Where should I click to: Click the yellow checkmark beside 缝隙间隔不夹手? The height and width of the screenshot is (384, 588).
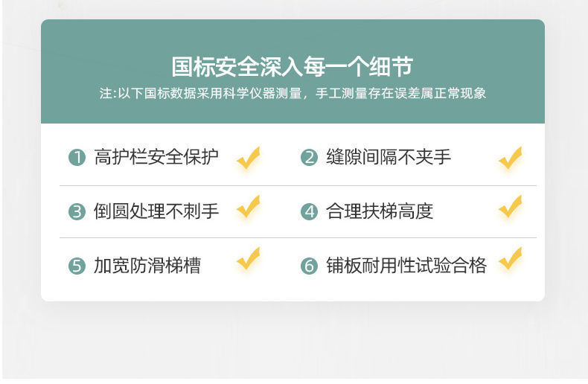tap(511, 158)
